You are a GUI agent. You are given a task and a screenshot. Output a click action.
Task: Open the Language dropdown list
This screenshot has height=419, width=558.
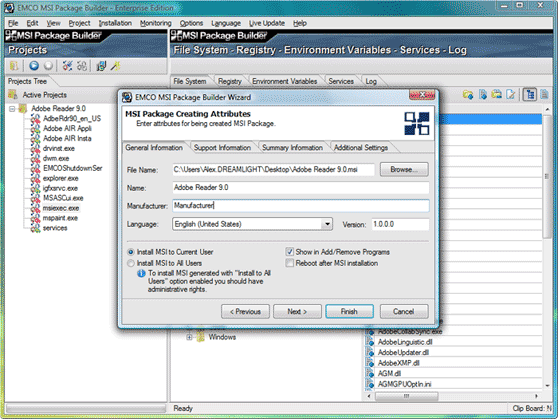(327, 224)
